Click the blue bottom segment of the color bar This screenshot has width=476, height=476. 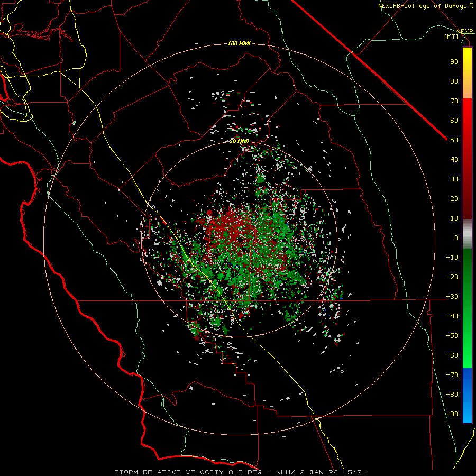coord(467,396)
